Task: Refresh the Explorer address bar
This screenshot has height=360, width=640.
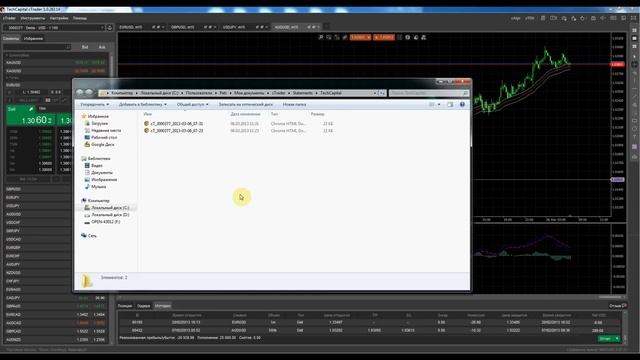Action: point(382,93)
